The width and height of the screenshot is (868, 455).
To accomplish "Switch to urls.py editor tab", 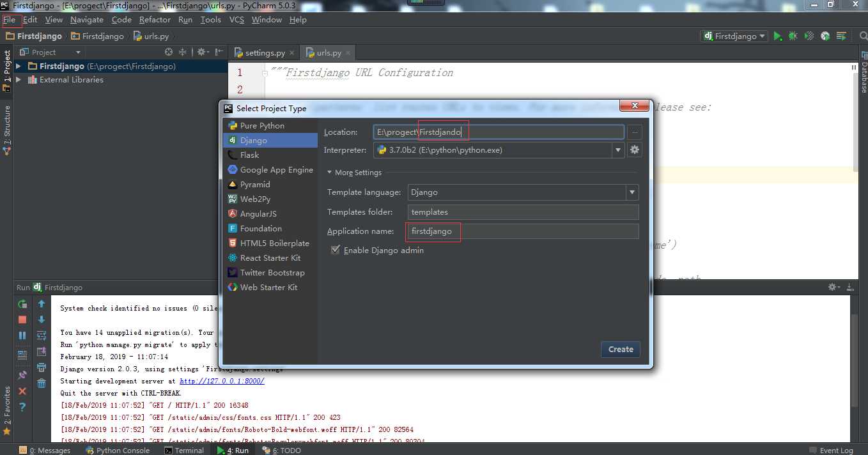I will tap(329, 53).
